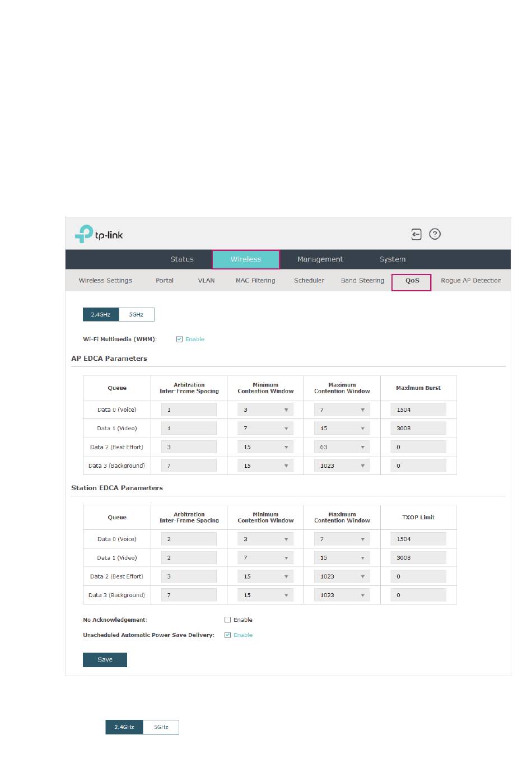
Task: Open Station Voice Minimum Contention Window dropdown
Action: [265, 539]
